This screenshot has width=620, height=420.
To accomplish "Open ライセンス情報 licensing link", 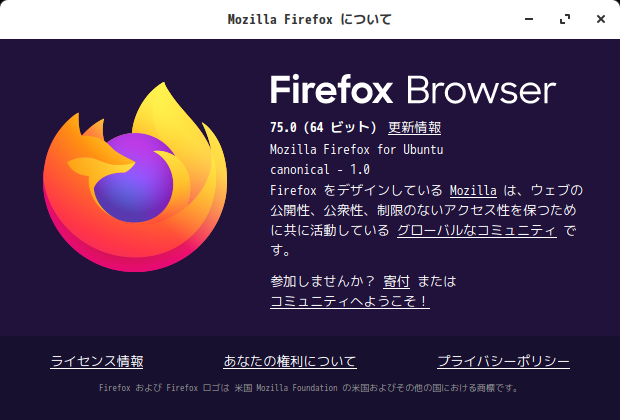I will 97,361.
